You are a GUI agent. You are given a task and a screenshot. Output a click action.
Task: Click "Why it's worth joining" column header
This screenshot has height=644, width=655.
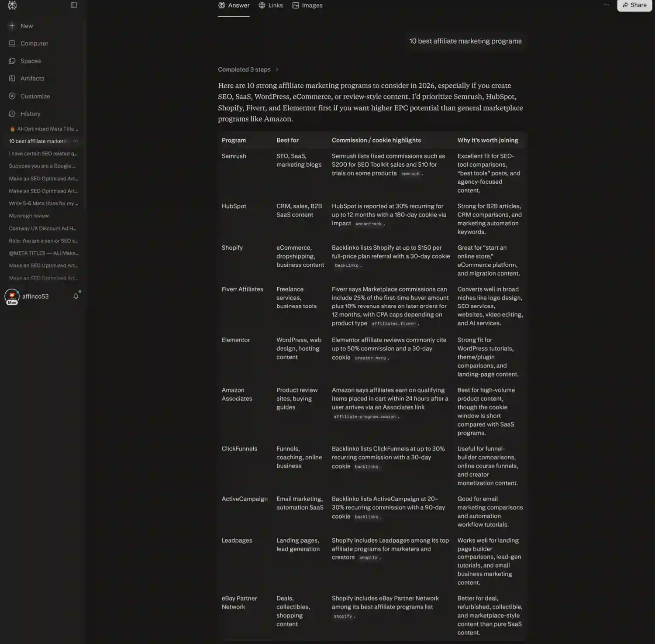(x=488, y=140)
